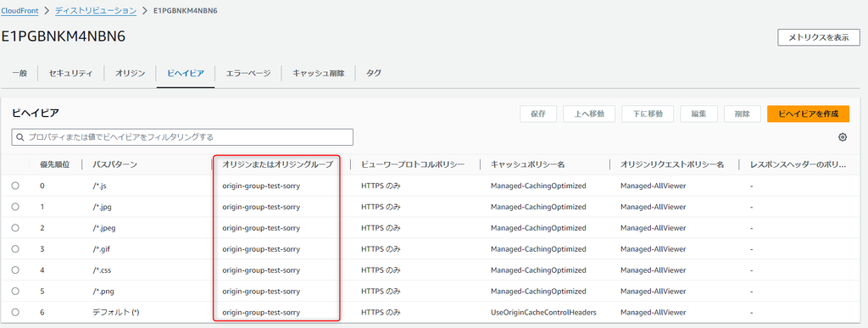Click the E1PGBNKM4NBN6 page heading
This screenshot has width=868, height=328.
click(x=64, y=36)
